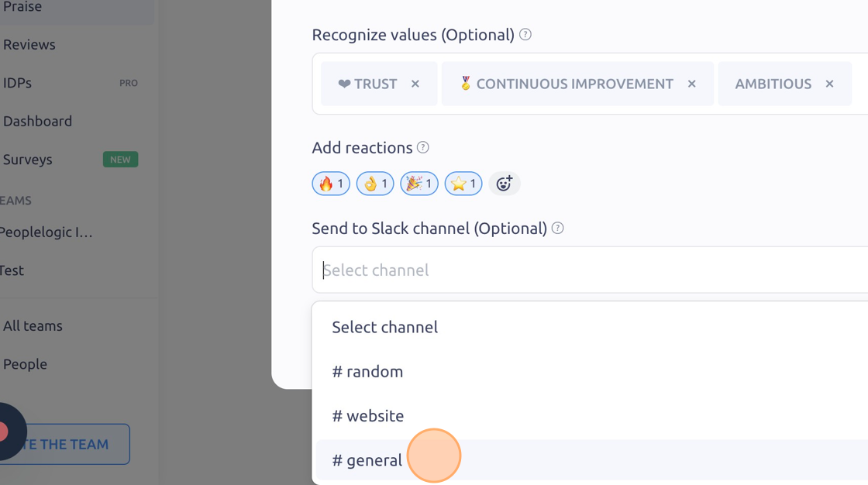This screenshot has height=485, width=868.
Task: Open Surveys in the sidebar
Action: click(x=28, y=160)
